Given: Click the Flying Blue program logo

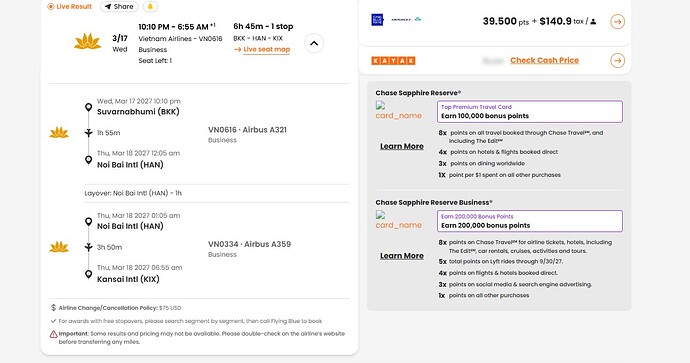Looking at the screenshot, I should (x=377, y=20).
